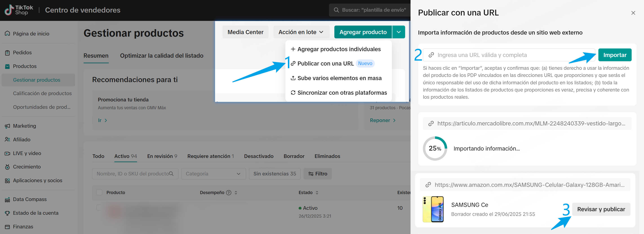The width and height of the screenshot is (644, 234).
Task: Click the Aplicaciones y socios grid icon
Action: [7, 181]
